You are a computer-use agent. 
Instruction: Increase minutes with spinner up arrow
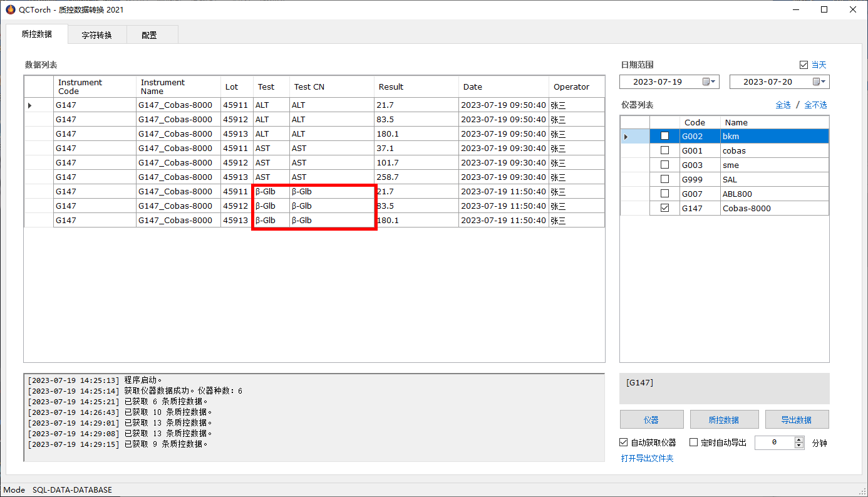798,439
